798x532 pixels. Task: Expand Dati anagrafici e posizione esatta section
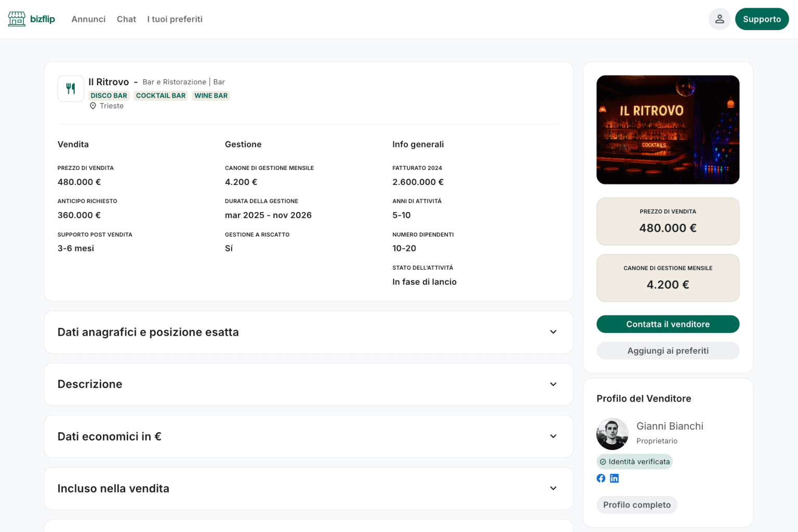click(553, 332)
